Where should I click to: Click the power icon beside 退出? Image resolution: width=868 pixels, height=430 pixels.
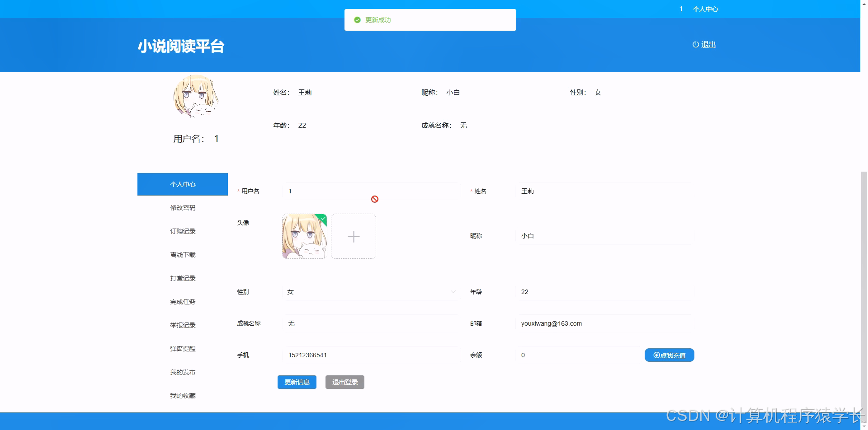695,45
